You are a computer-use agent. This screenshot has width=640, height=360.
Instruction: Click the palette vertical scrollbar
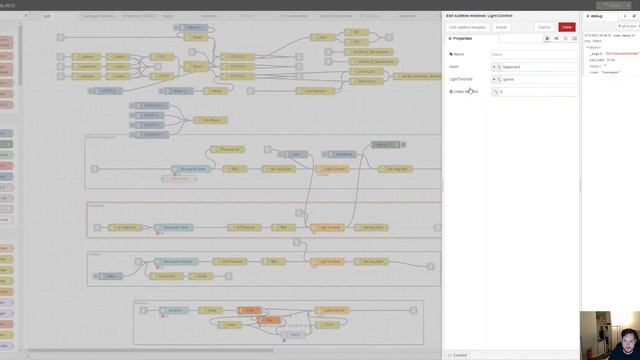click(20, 55)
